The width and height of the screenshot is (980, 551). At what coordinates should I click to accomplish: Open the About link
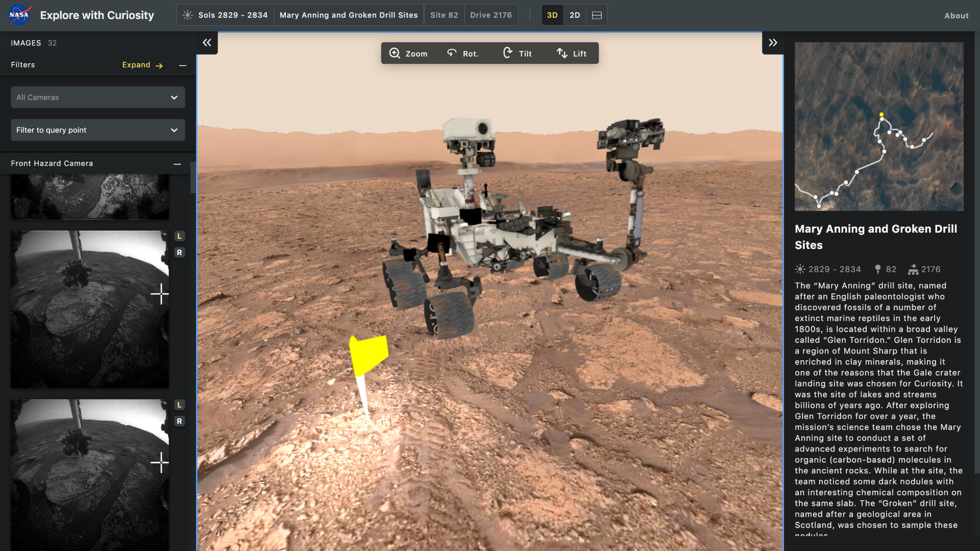[x=956, y=16]
